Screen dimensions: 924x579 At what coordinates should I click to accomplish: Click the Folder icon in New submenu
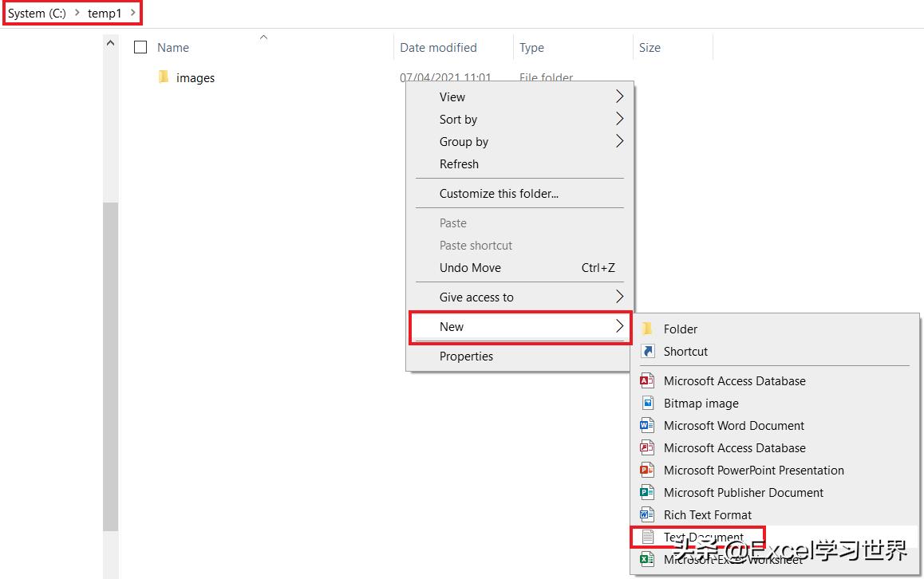tap(648, 329)
